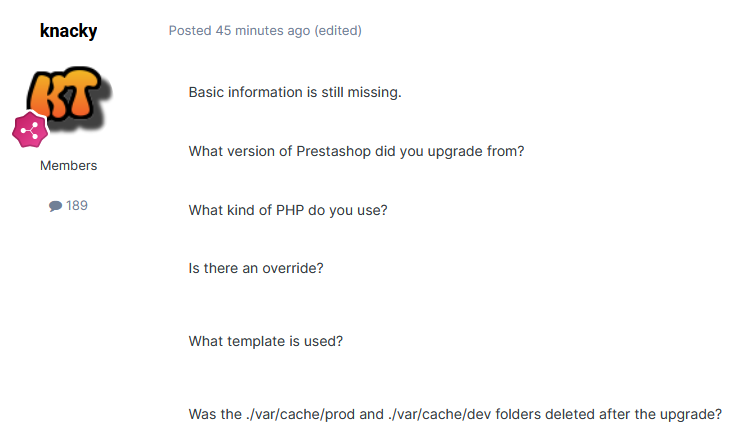Open the '45 minutes ago' timestamp link
The width and height of the screenshot is (734, 432).
click(x=263, y=31)
